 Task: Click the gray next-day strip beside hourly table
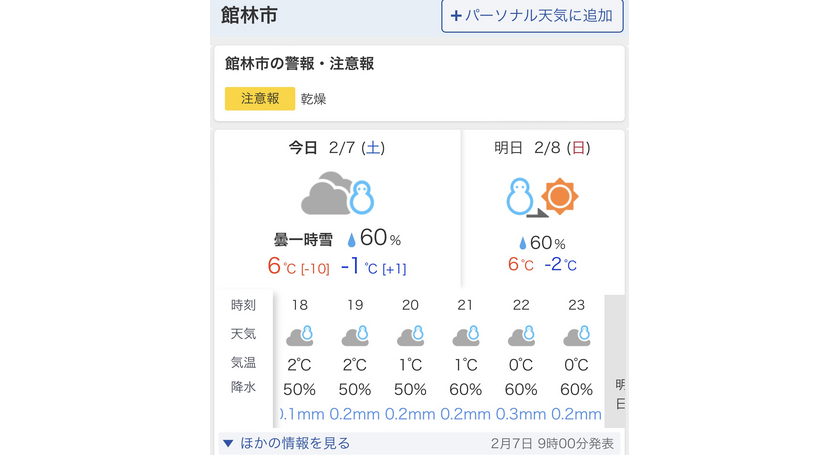coord(616,360)
